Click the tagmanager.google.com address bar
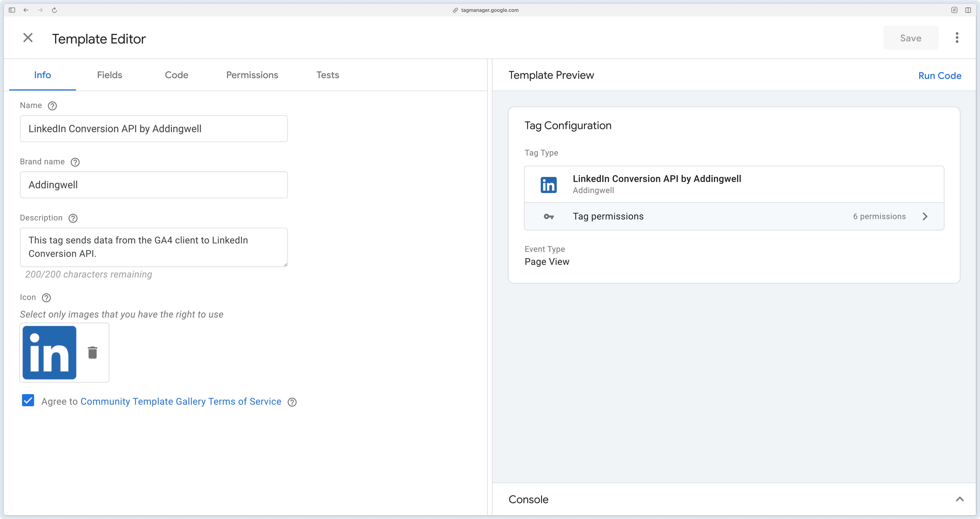Image resolution: width=980 pixels, height=519 pixels. tap(490, 10)
